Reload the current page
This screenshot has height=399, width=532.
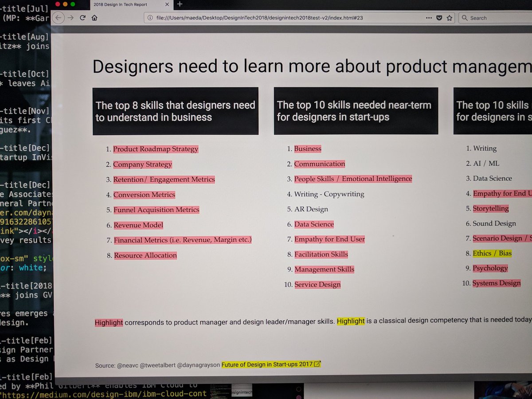click(82, 18)
